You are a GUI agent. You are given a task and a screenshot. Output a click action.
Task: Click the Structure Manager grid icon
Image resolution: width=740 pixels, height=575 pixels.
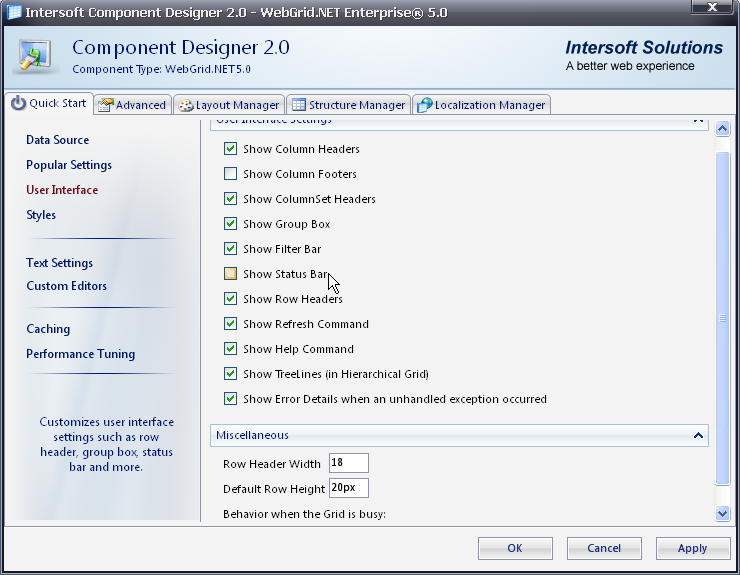299,105
